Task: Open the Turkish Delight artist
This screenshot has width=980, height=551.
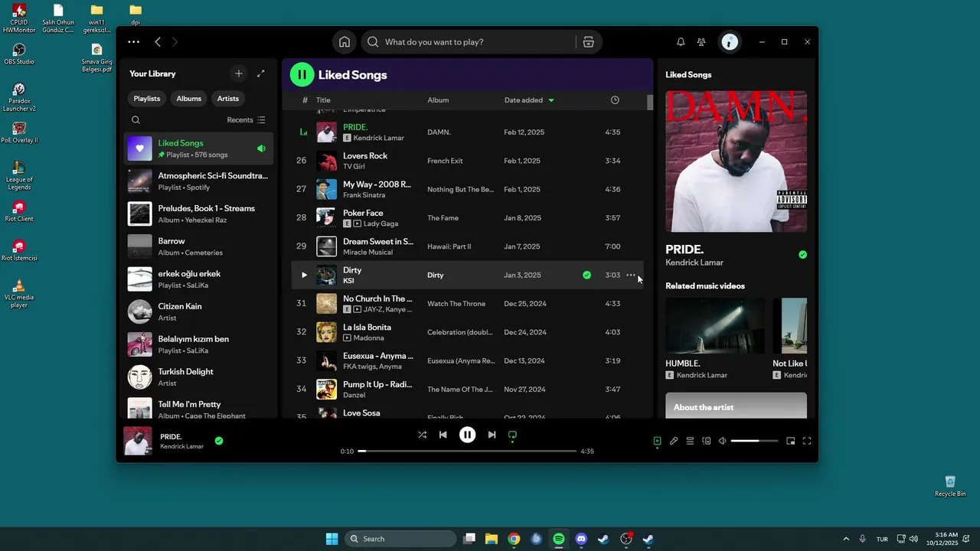Action: click(x=198, y=377)
